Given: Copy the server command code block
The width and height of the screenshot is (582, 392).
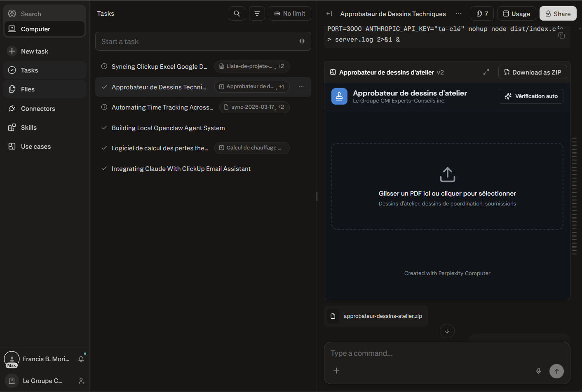Looking at the screenshot, I should tap(561, 36).
